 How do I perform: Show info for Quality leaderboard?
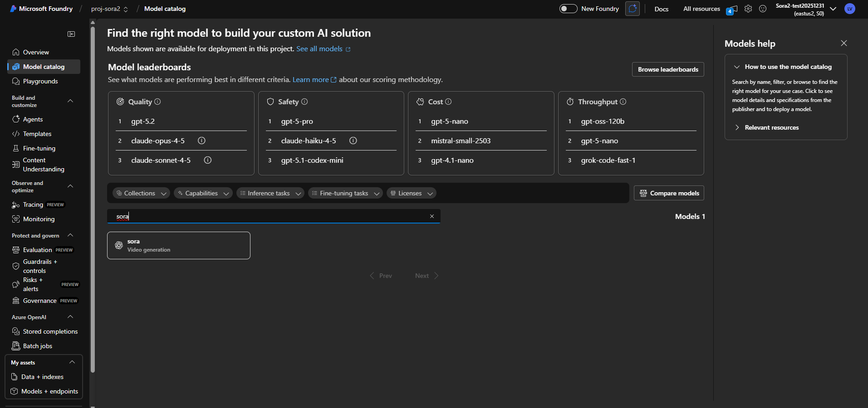[157, 102]
